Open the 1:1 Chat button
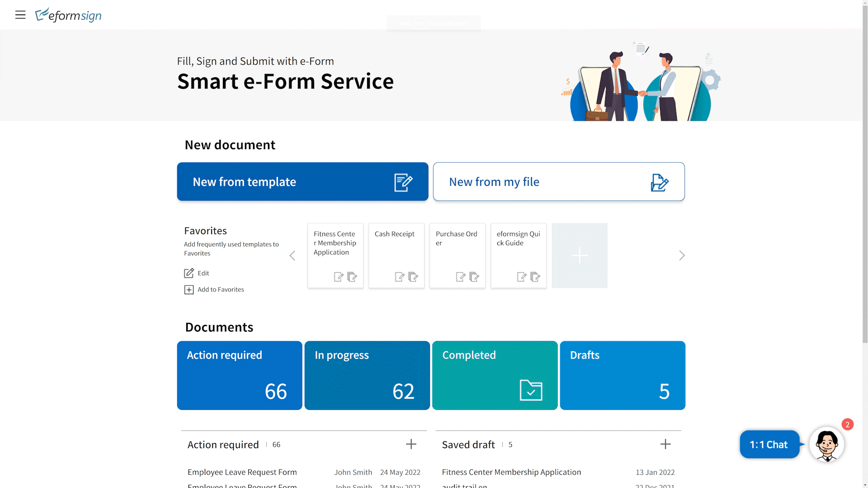 click(x=769, y=445)
